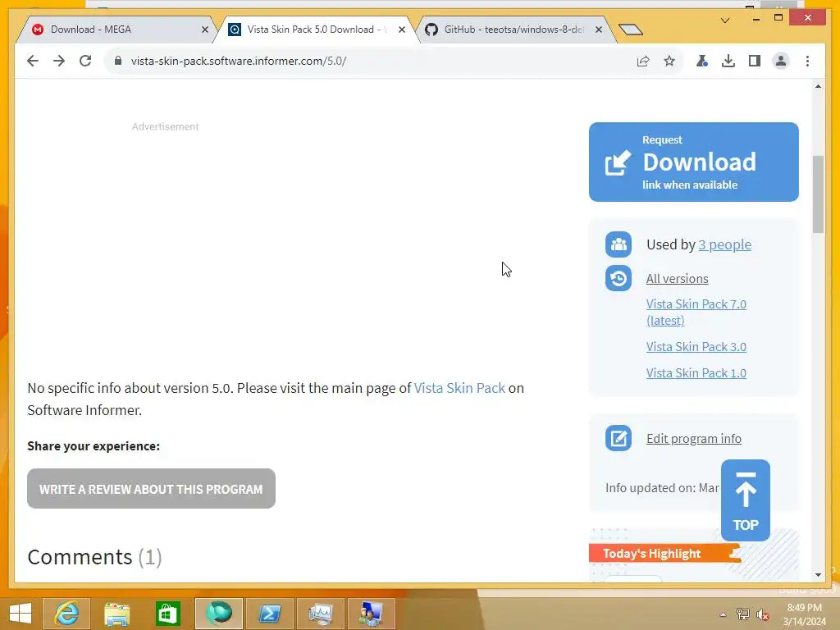840x630 pixels.
Task: Open PowerShell from taskbar
Action: (x=269, y=614)
